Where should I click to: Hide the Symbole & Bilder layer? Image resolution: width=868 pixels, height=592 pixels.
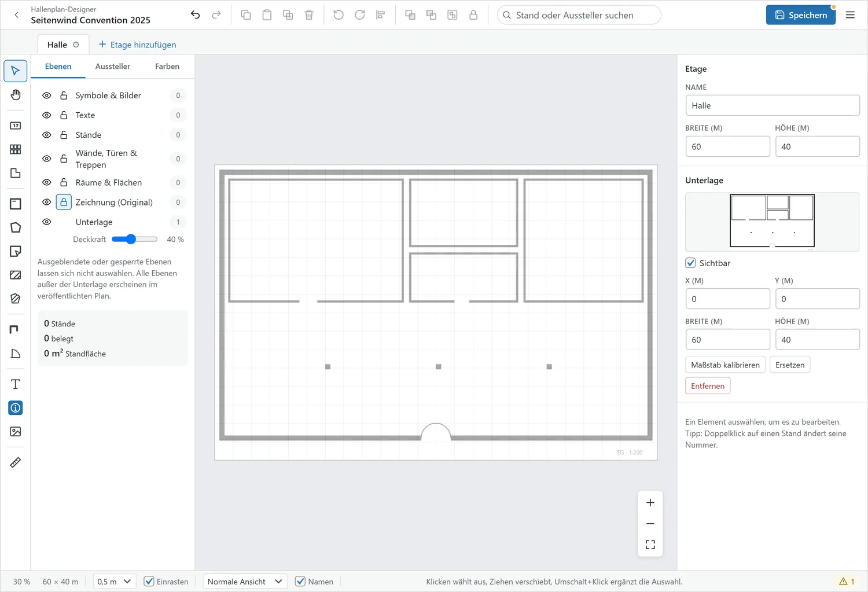[x=47, y=95]
